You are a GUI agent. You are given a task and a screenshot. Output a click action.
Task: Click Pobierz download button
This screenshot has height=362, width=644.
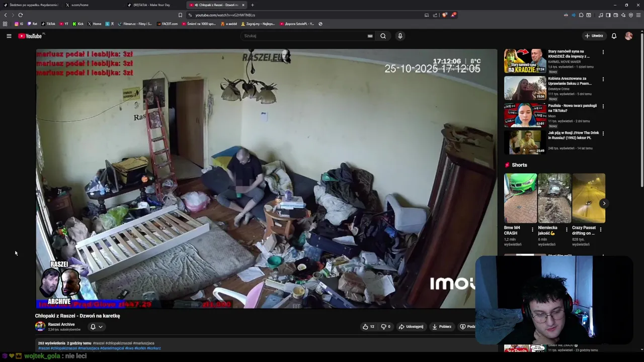click(442, 327)
